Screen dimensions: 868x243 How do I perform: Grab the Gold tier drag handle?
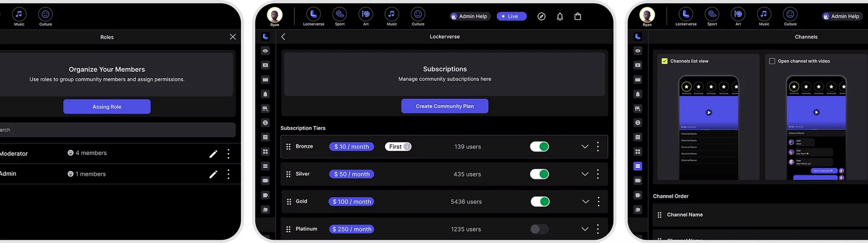coord(289,202)
